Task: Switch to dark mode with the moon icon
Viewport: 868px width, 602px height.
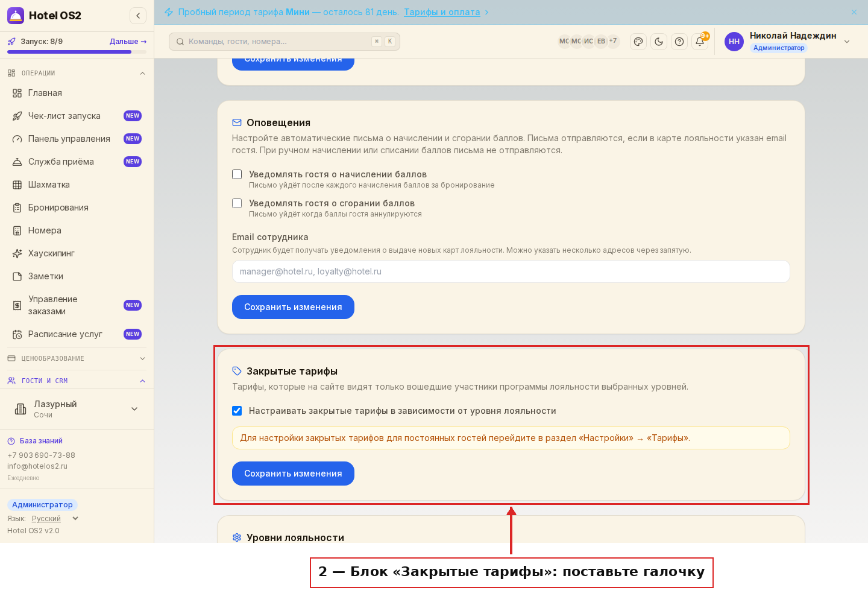Action: [659, 42]
